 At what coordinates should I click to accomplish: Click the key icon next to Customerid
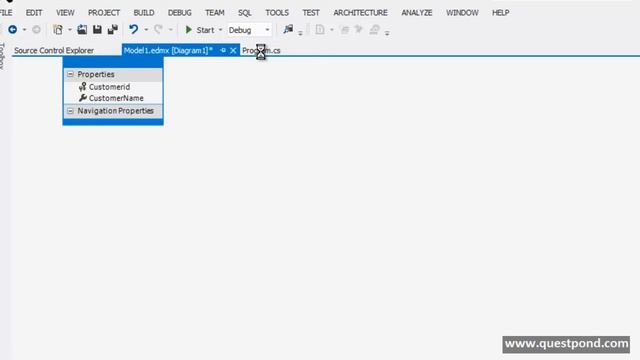[82, 87]
